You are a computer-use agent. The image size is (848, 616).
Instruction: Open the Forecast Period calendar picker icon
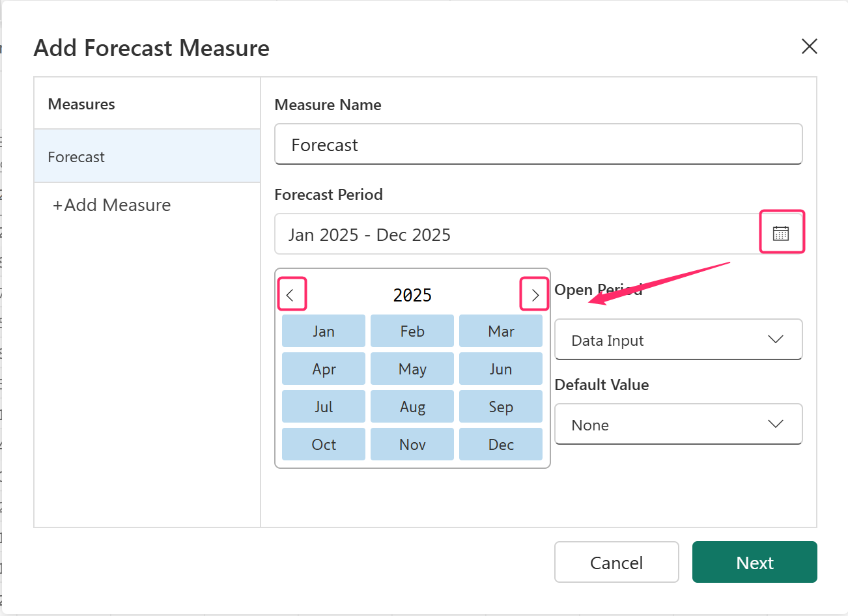pos(781,233)
